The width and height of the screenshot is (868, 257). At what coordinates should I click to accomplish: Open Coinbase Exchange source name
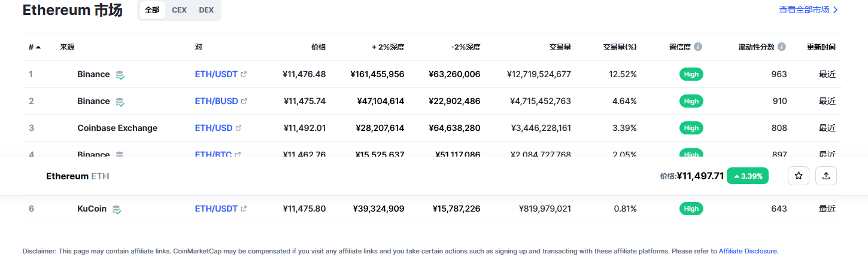pos(117,128)
